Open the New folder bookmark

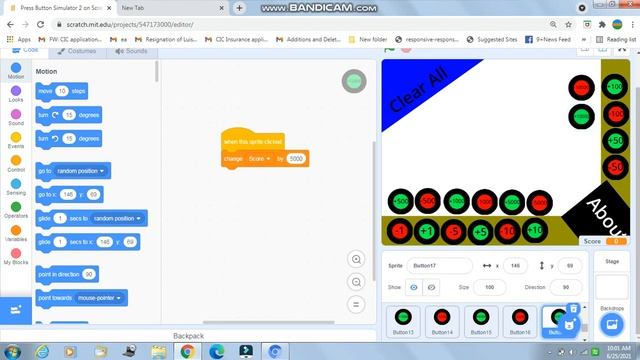coord(368,39)
